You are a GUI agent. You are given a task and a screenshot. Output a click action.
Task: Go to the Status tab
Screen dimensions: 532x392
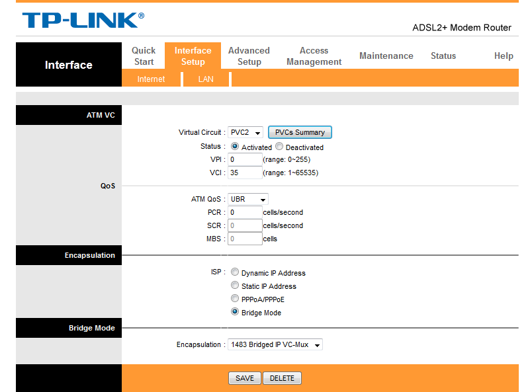[x=443, y=56]
